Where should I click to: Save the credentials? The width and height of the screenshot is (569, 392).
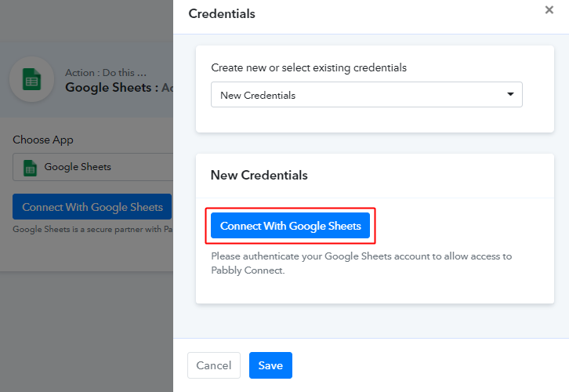pos(270,365)
